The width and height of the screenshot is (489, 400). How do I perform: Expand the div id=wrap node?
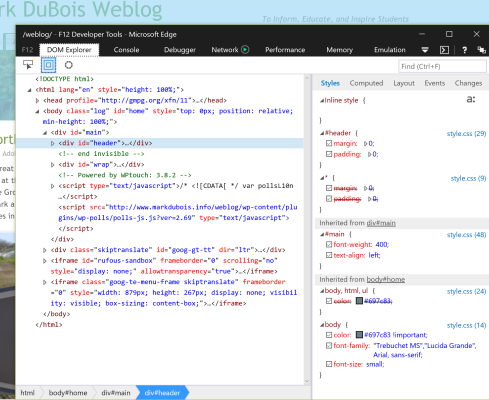pyautogui.click(x=53, y=164)
